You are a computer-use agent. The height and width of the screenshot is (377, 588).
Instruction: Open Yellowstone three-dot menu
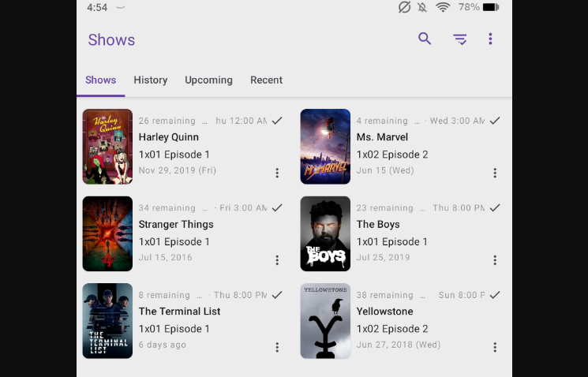(x=495, y=347)
